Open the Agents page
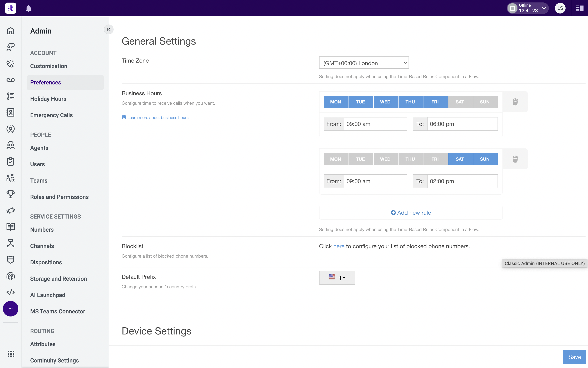Screen dimensions: 588x368 point(39,148)
